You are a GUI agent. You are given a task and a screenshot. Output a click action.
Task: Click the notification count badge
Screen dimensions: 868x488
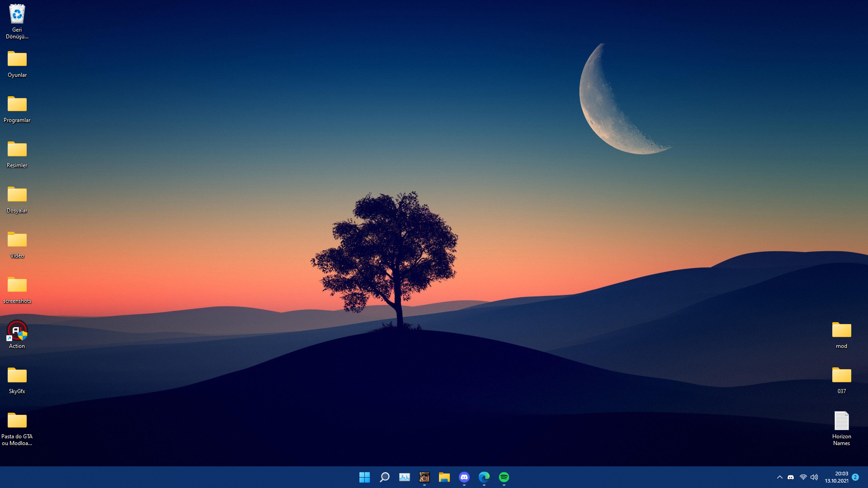click(x=855, y=477)
